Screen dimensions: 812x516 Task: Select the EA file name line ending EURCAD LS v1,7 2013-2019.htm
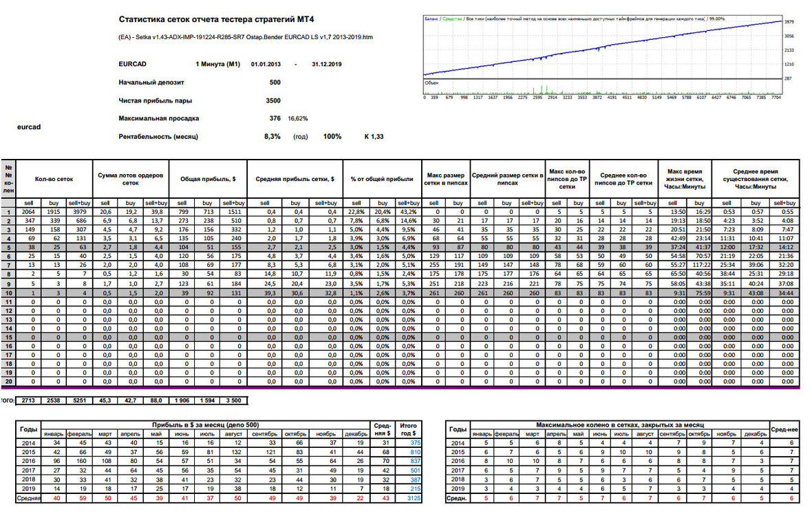(246, 37)
